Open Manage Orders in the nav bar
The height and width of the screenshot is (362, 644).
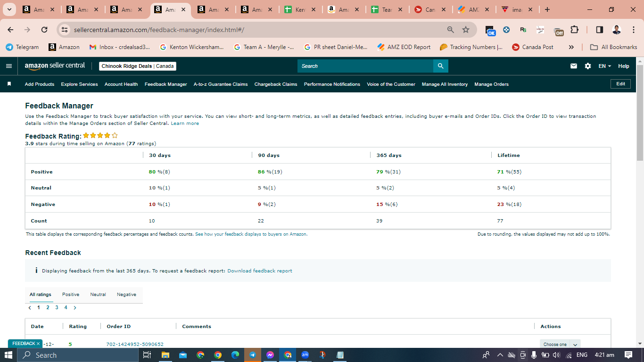tap(491, 84)
